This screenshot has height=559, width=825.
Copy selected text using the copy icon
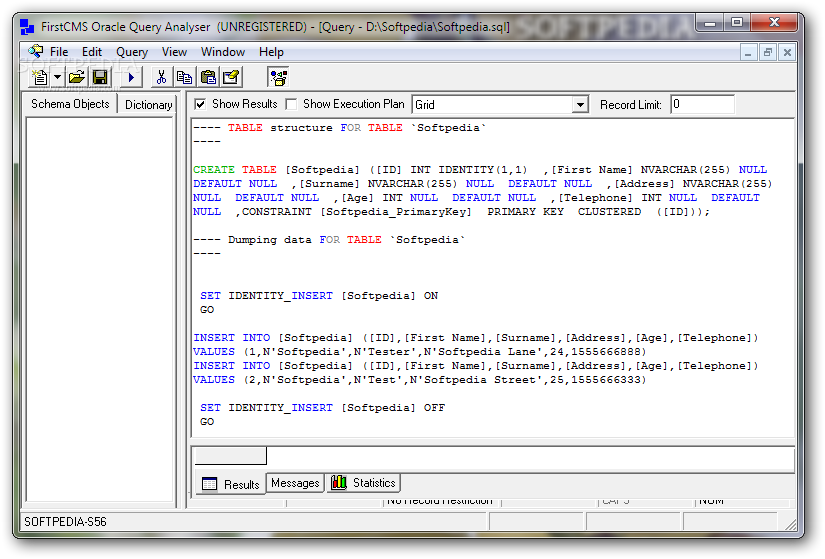(184, 78)
